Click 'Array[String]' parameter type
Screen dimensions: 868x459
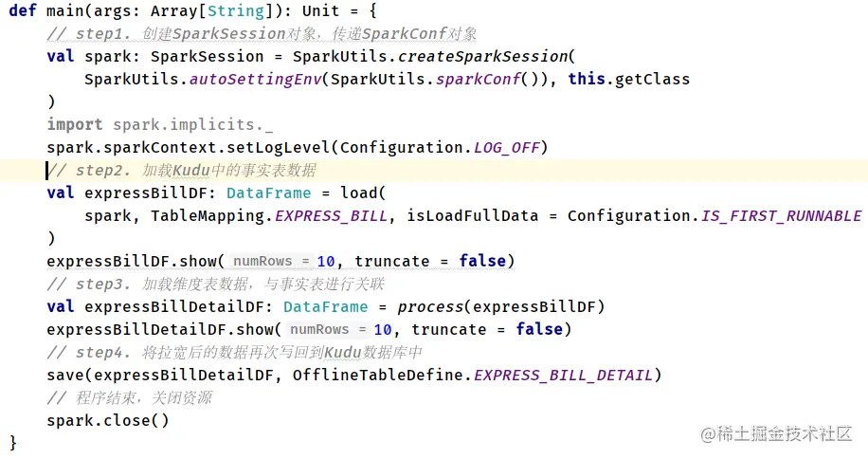point(211,10)
